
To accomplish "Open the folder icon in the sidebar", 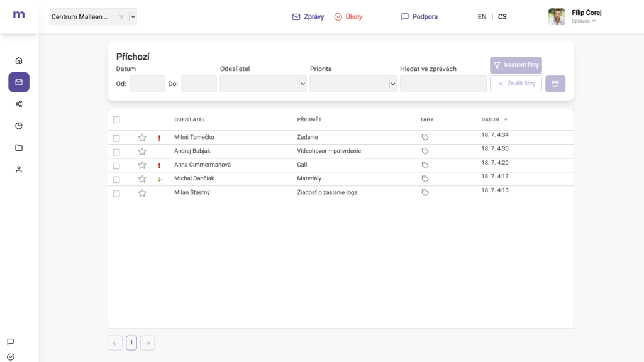I will point(19,148).
